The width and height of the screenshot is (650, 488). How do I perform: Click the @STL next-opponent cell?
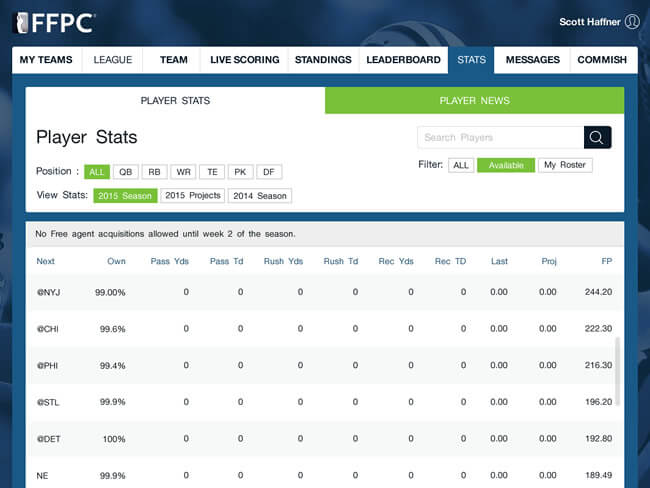click(x=48, y=402)
